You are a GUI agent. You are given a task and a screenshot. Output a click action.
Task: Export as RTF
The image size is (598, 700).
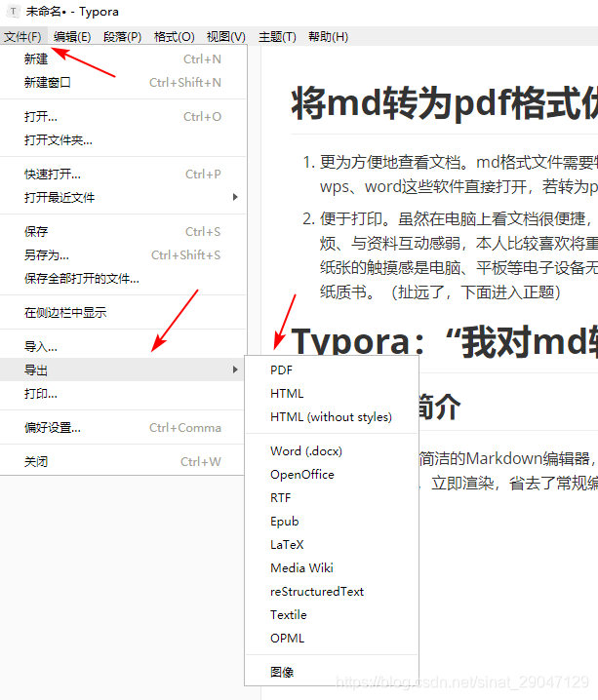tap(332, 498)
